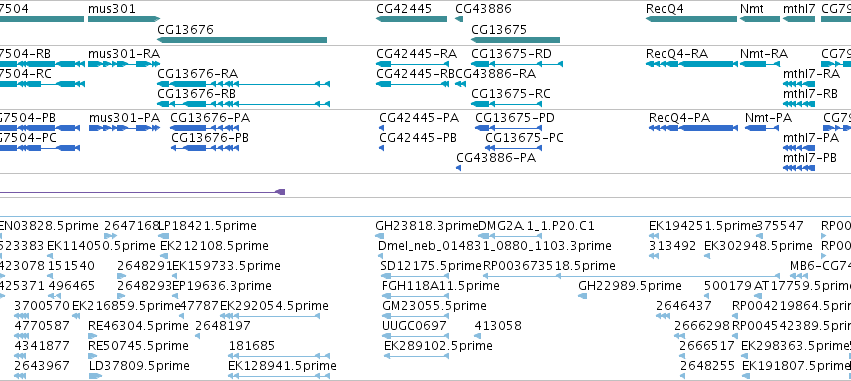Select the RecQ4 gene span
The image size is (851, 381).
691,19
